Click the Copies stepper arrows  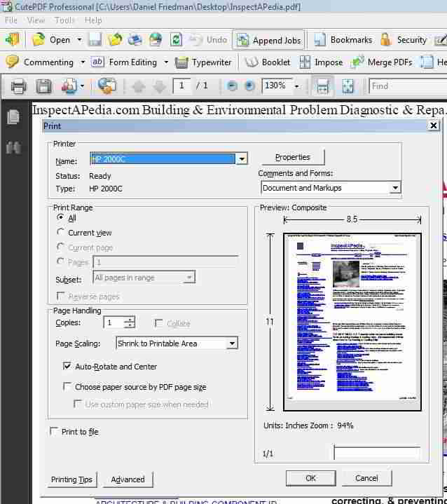point(130,322)
